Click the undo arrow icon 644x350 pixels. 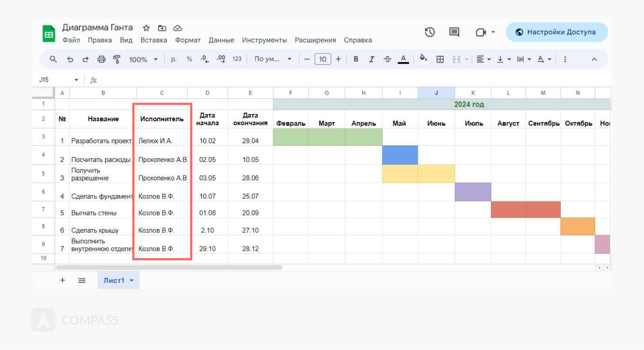pos(70,59)
